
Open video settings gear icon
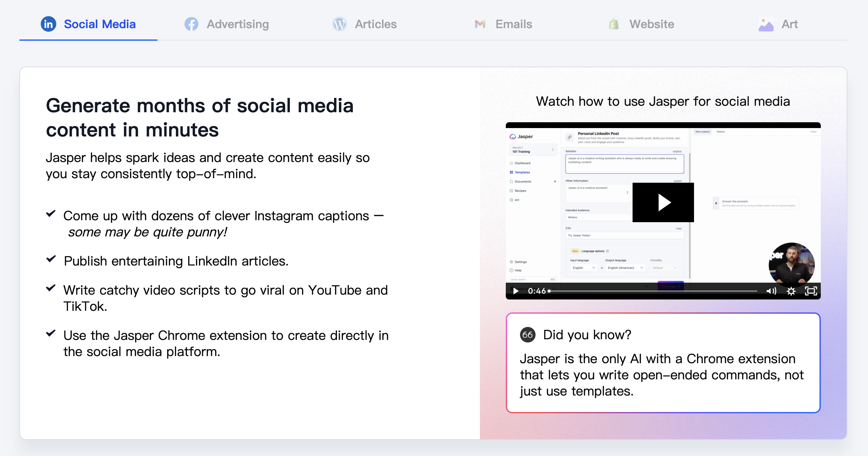(x=791, y=291)
